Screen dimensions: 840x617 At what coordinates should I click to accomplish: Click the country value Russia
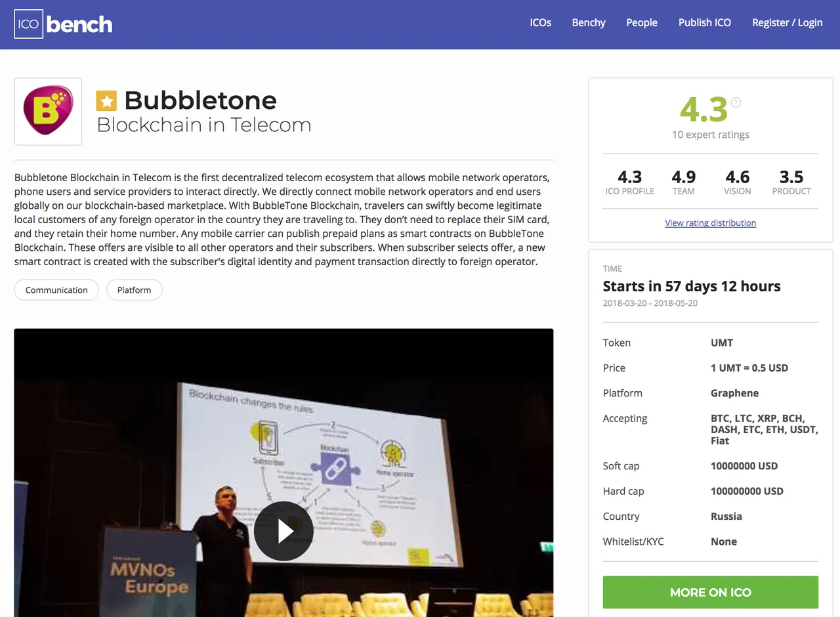726,517
